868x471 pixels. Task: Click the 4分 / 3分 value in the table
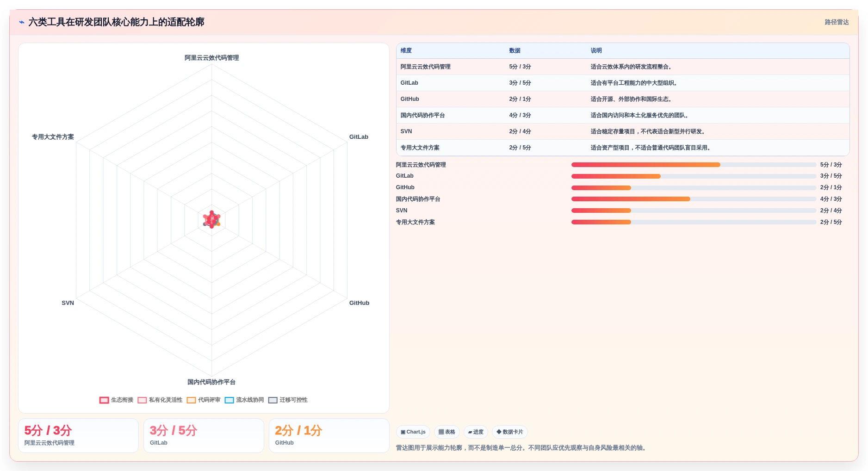pos(520,115)
